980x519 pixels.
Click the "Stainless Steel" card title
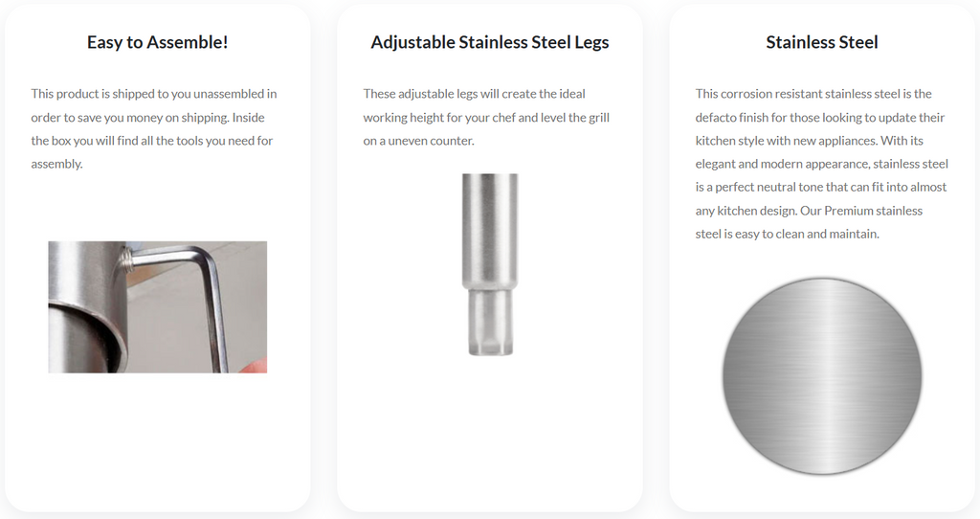821,42
